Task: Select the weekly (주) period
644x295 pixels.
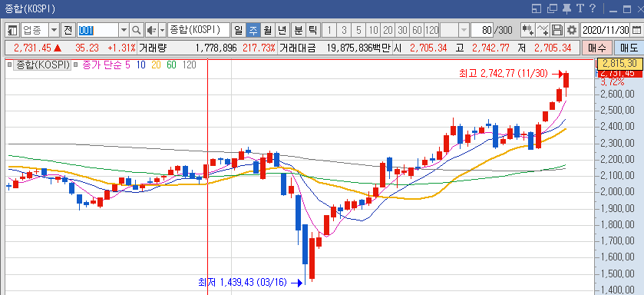Action: click(x=253, y=30)
